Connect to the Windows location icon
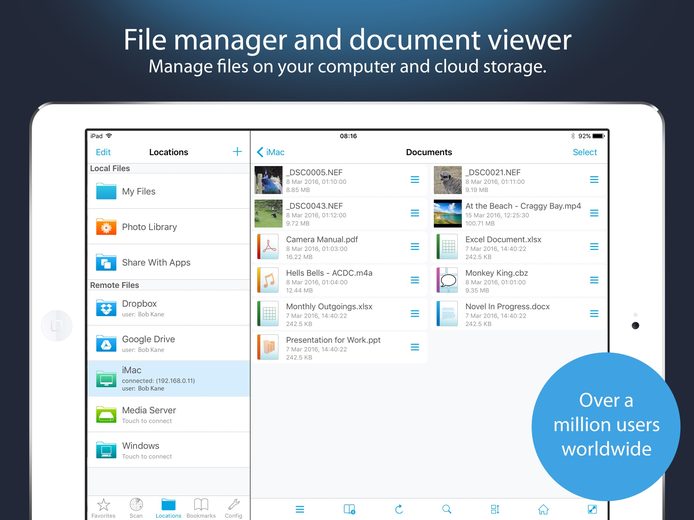The image size is (694, 520). click(106, 450)
